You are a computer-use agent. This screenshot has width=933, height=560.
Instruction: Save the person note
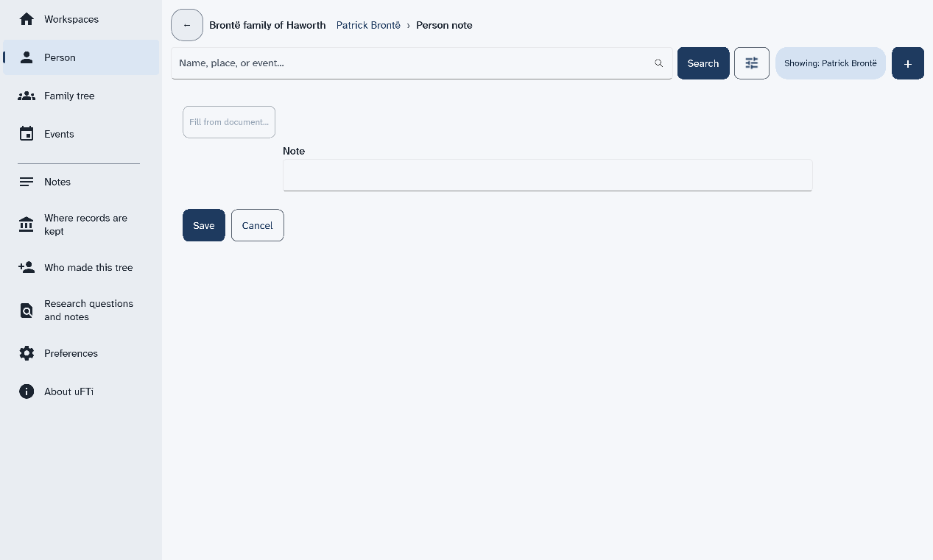(x=204, y=225)
